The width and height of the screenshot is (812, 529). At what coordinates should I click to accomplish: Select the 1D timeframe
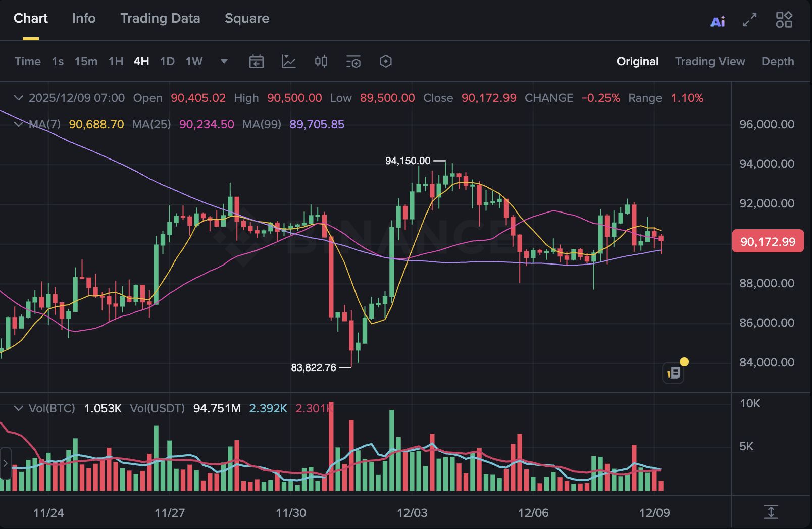coord(167,61)
